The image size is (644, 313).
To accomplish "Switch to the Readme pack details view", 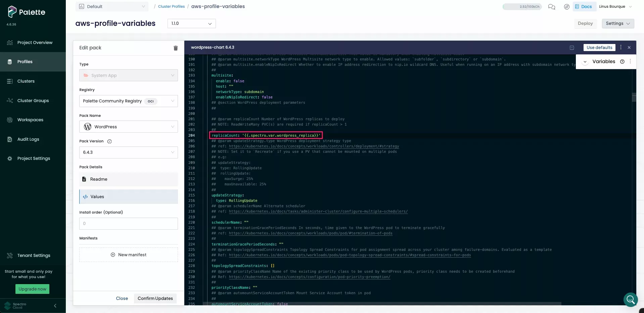I will (x=98, y=179).
